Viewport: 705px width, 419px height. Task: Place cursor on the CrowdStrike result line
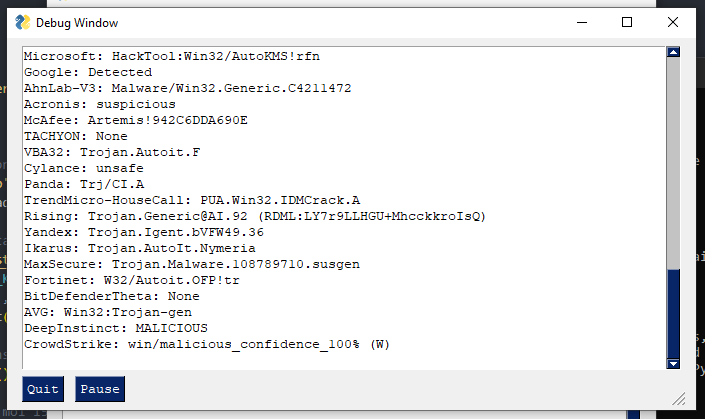206,344
